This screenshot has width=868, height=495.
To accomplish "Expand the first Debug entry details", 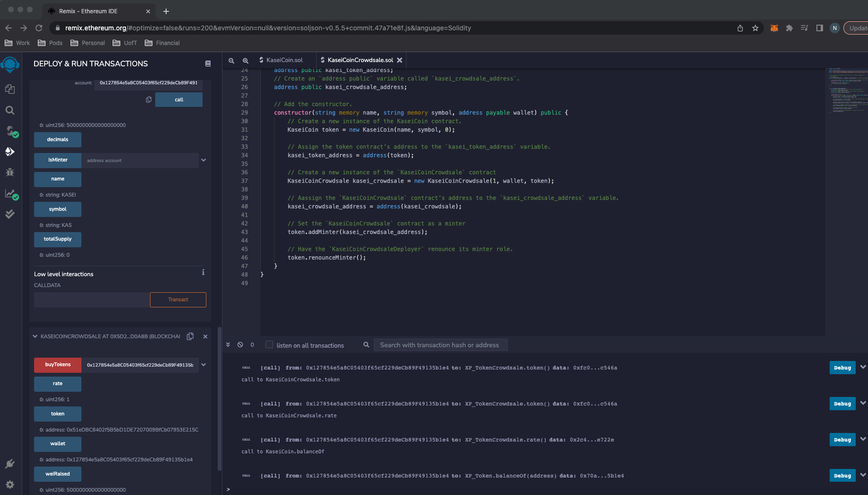I will pyautogui.click(x=863, y=367).
